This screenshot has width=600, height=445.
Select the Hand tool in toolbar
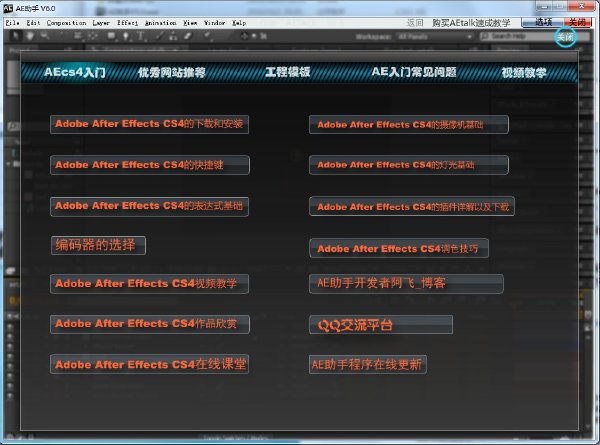[30, 36]
